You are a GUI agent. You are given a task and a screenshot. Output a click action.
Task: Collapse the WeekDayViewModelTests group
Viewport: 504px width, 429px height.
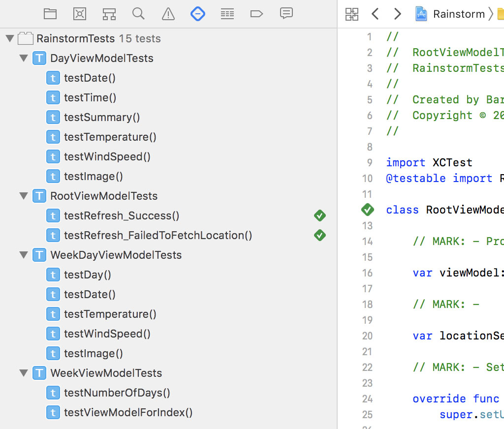point(23,255)
